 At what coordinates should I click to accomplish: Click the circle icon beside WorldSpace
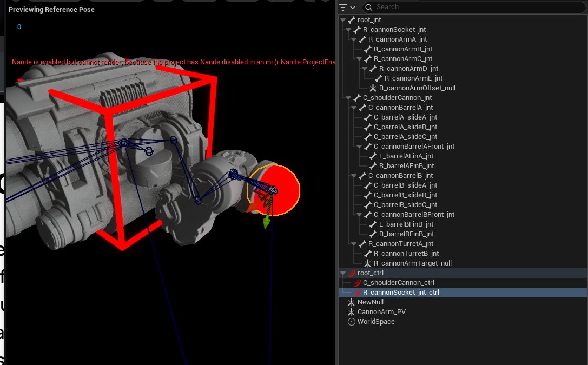[x=352, y=322]
